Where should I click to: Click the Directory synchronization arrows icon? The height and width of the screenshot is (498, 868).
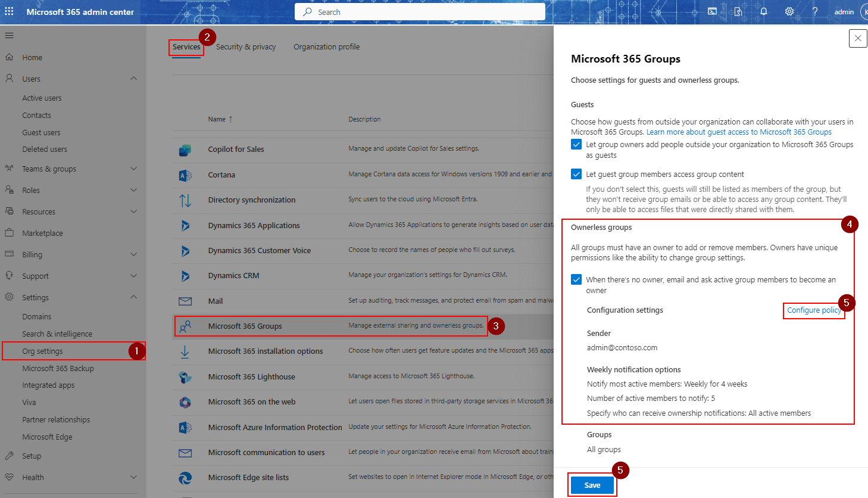tap(185, 200)
